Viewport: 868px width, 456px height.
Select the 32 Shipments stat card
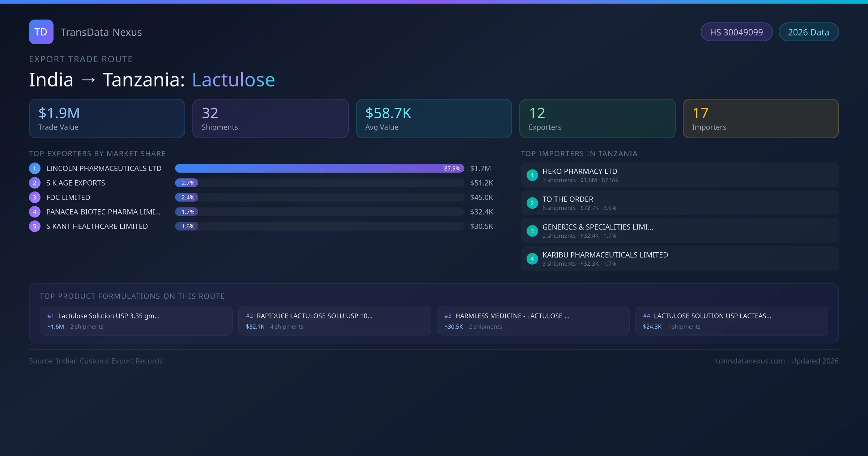click(270, 119)
